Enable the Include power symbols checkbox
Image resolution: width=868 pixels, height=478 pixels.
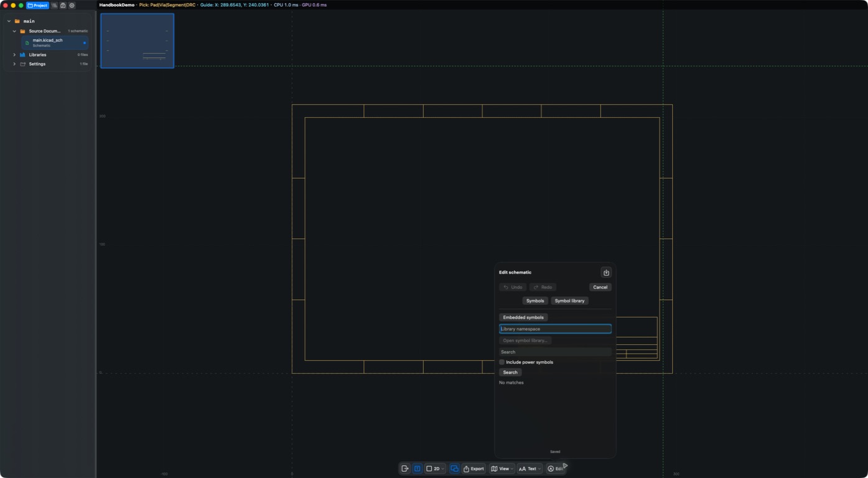tap(502, 362)
